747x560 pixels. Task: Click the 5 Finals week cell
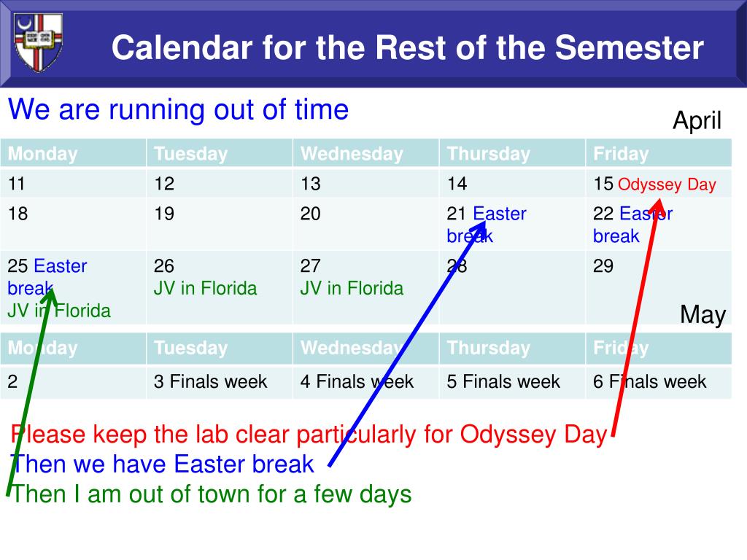click(x=511, y=382)
